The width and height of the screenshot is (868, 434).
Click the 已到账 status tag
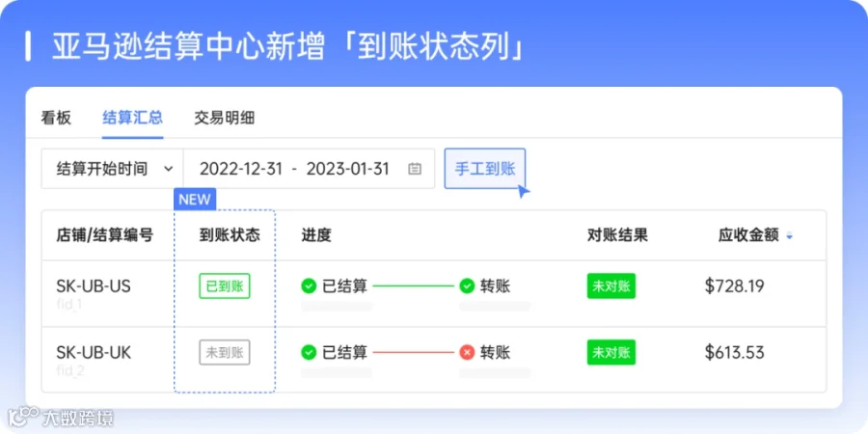click(225, 286)
